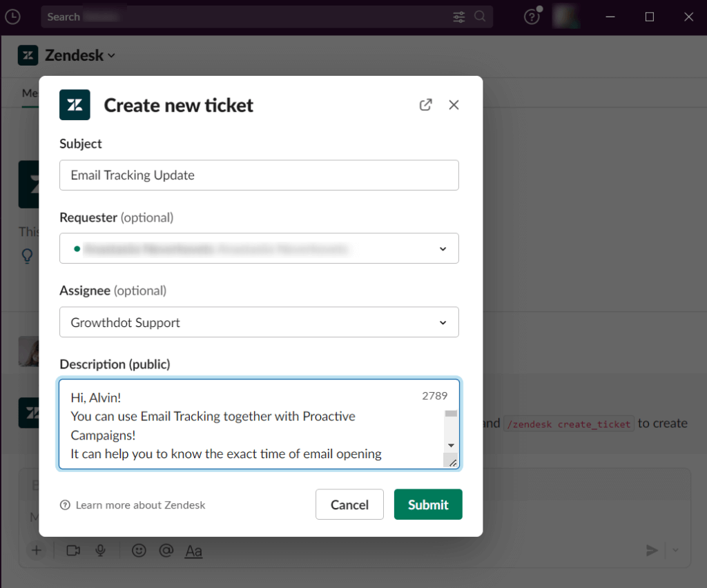The height and width of the screenshot is (588, 707).
Task: Open search filters icon in the search bar
Action: tap(458, 17)
